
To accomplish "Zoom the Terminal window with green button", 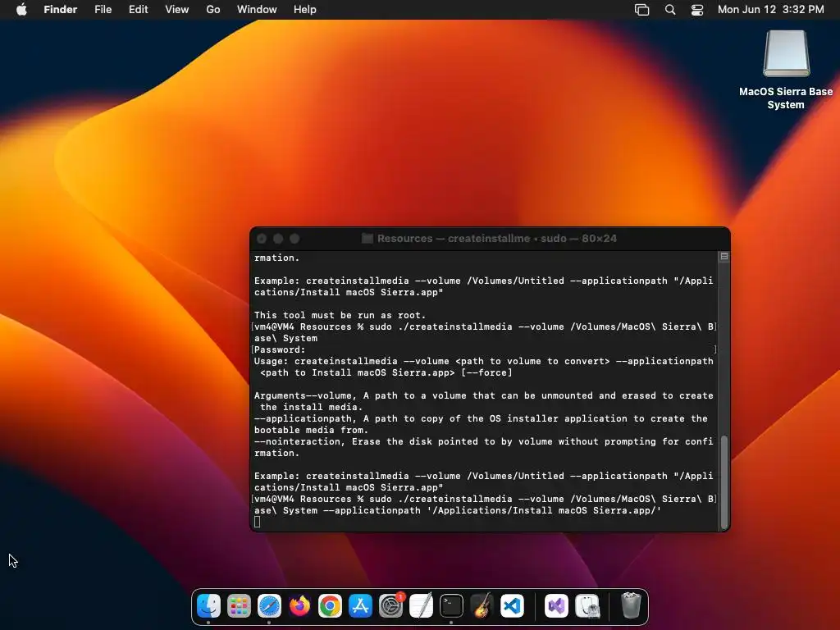I will pyautogui.click(x=294, y=239).
